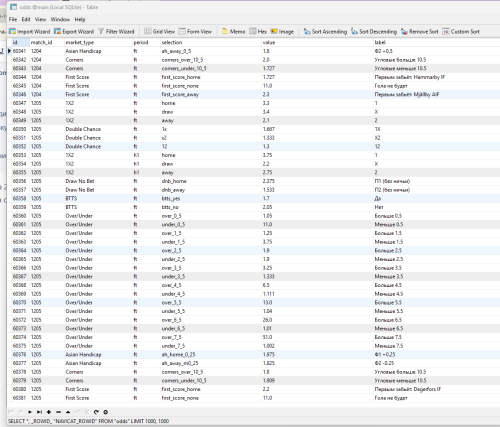Viewport: 500px width, 427px height.
Task: Open the Window menu
Action: [60, 19]
